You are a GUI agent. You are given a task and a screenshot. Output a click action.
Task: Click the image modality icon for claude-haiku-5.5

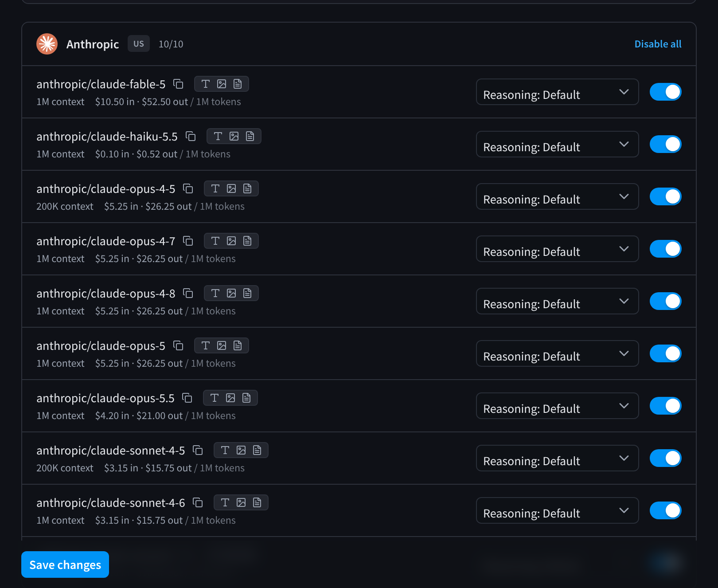point(234,136)
